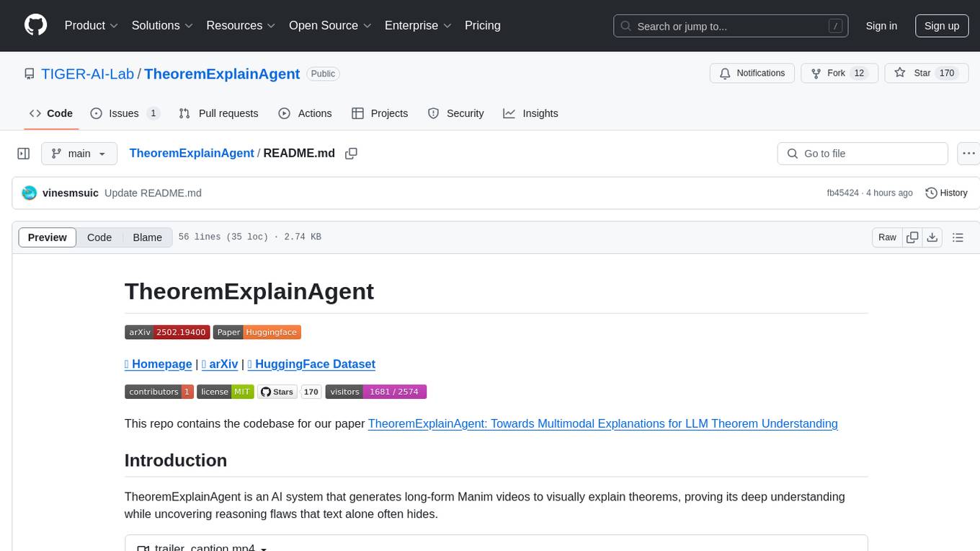This screenshot has height=551, width=980.
Task: Open the Homepage link
Action: point(158,364)
